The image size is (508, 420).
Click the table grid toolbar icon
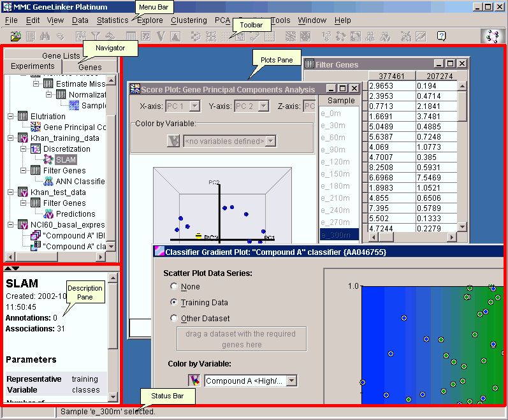pyautogui.click(x=131, y=36)
